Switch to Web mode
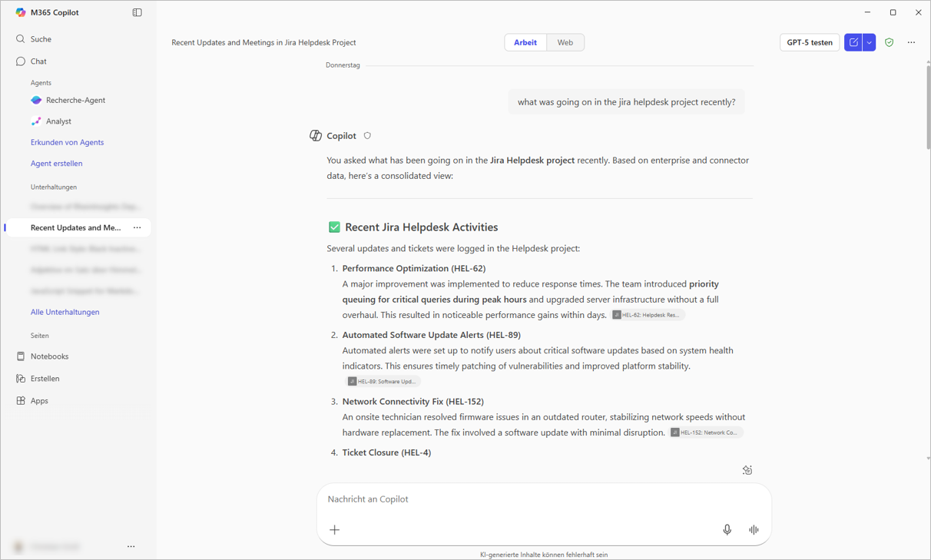 tap(565, 43)
